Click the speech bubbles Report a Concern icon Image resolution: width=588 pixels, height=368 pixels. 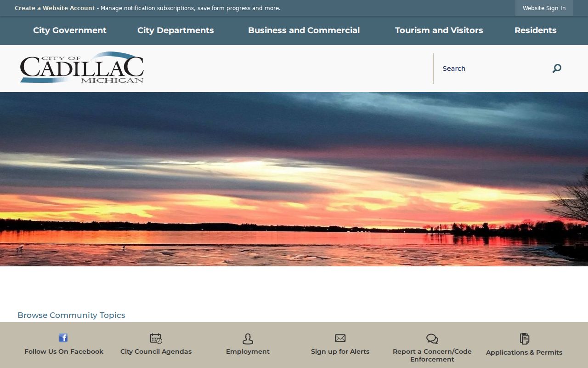[432, 339]
